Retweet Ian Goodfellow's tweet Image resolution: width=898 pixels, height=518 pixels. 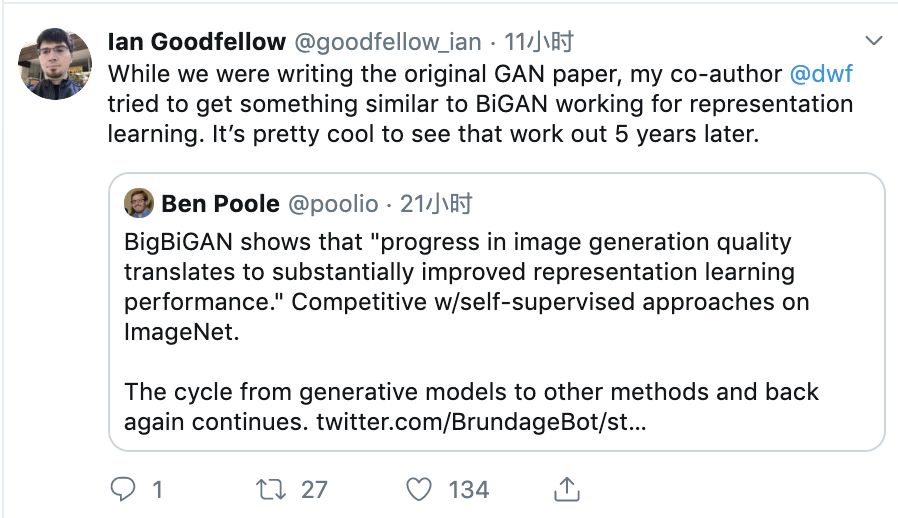coord(269,489)
